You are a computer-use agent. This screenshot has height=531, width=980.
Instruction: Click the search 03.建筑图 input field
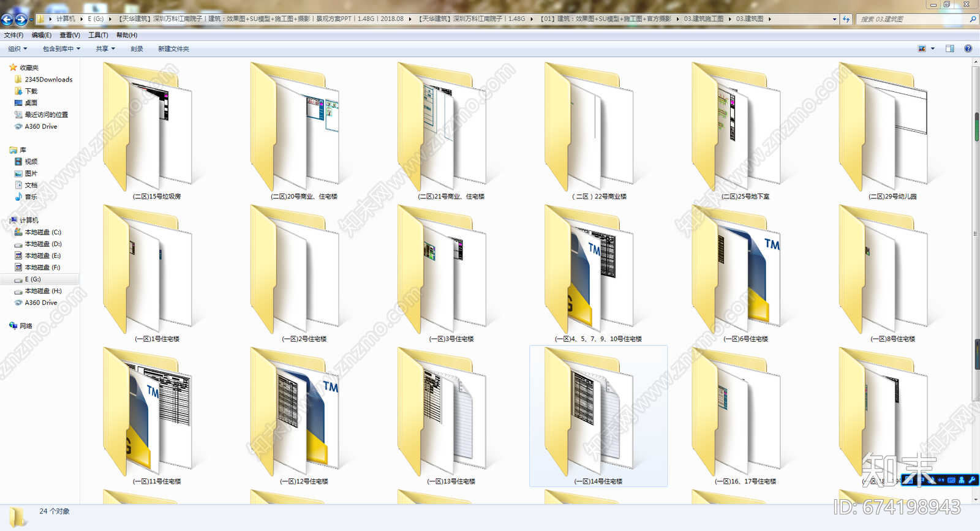[x=911, y=19]
